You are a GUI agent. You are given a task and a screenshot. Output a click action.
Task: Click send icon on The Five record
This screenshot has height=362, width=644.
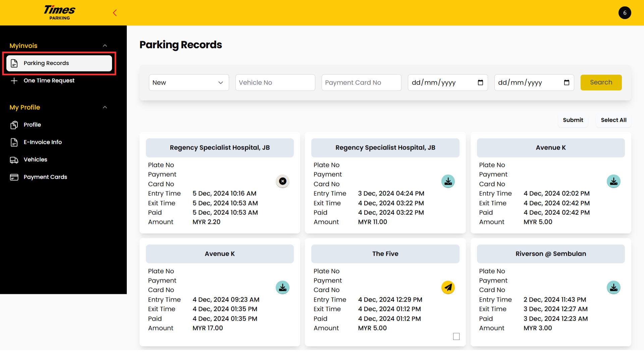(448, 288)
